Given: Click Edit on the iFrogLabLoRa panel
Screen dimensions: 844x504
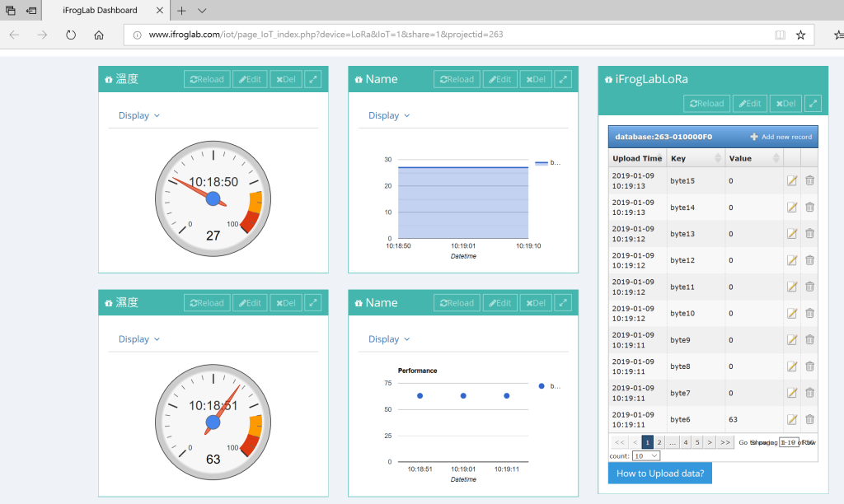Looking at the screenshot, I should [x=750, y=103].
